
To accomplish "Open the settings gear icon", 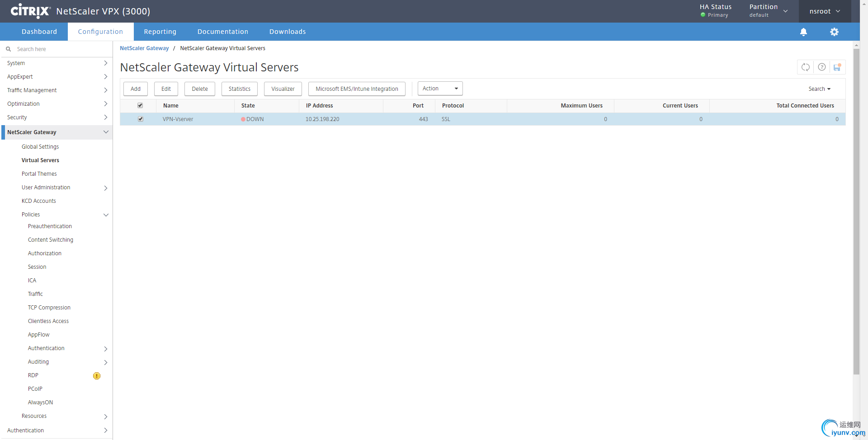I will click(x=834, y=32).
